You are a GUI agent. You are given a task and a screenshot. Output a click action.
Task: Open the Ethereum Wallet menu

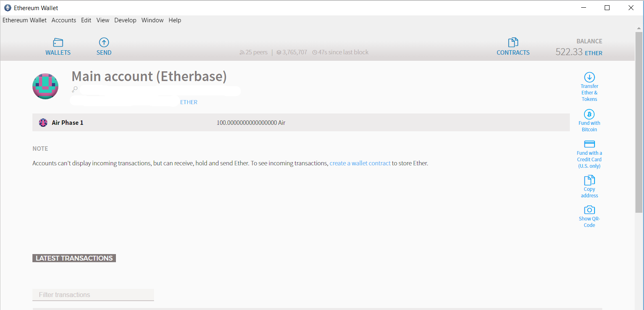click(x=24, y=20)
